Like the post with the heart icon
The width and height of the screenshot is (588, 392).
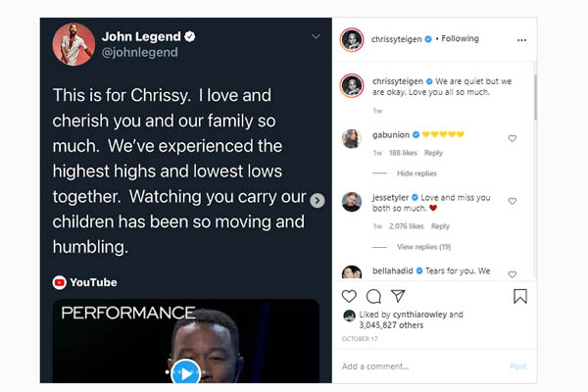point(349,296)
